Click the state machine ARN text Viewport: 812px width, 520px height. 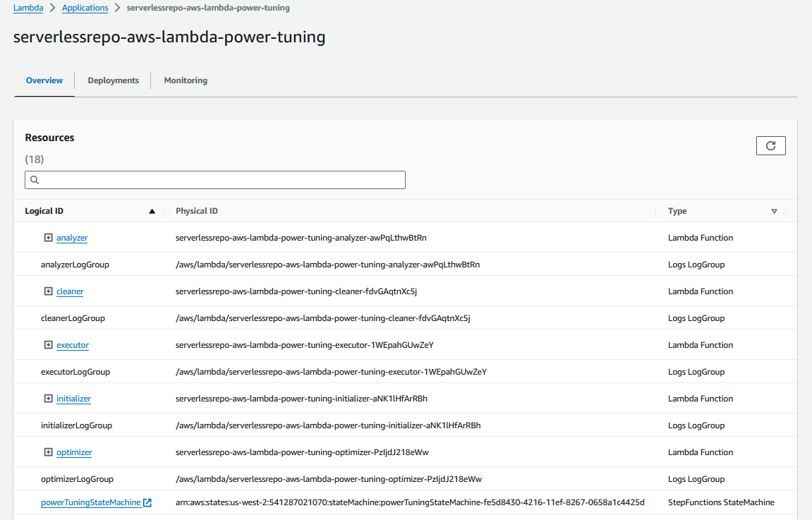coord(410,502)
